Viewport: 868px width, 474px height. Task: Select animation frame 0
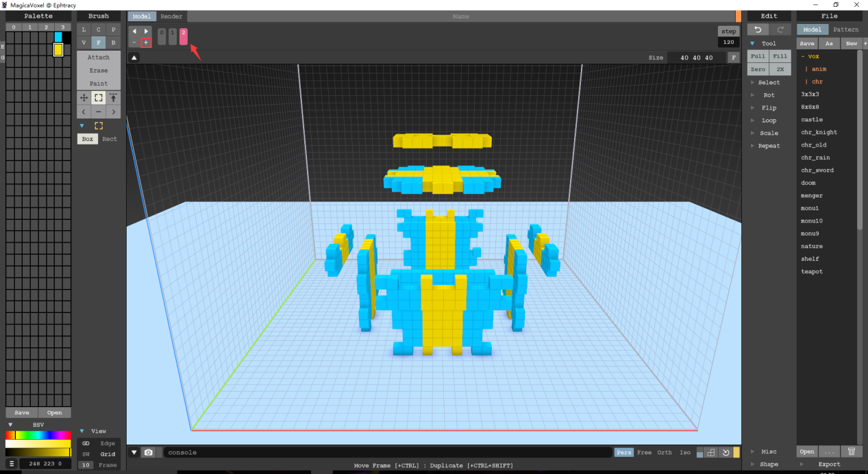[x=162, y=36]
